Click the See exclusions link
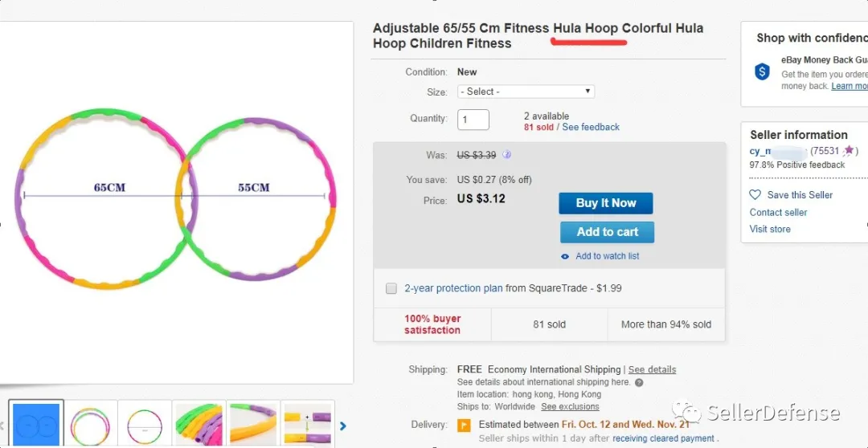The image size is (868, 448). pyautogui.click(x=570, y=407)
